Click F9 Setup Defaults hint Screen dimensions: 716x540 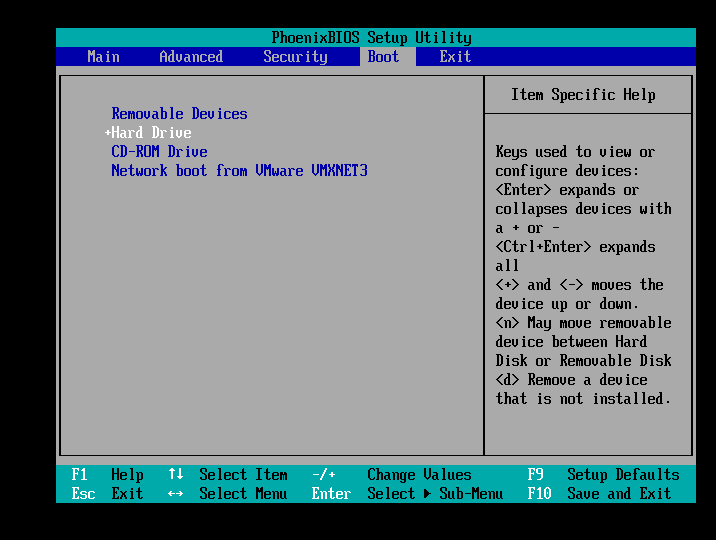[x=603, y=475]
